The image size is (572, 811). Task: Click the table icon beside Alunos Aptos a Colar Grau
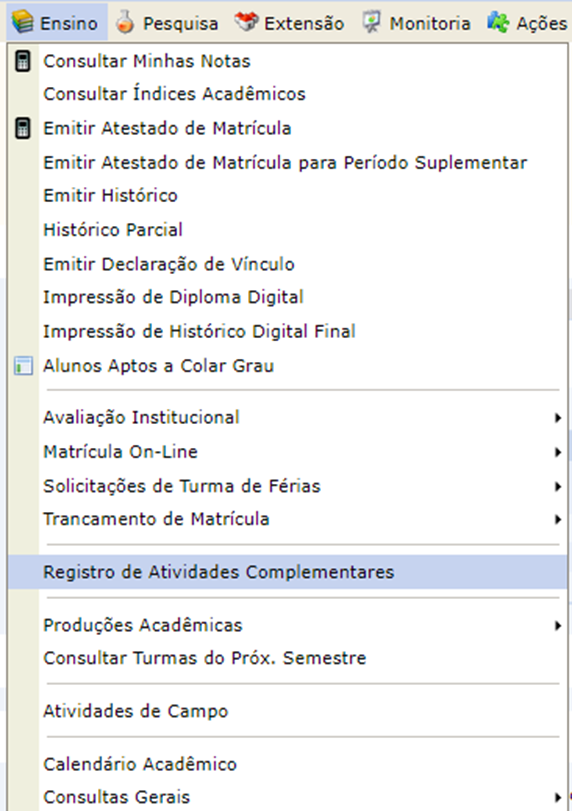click(23, 366)
